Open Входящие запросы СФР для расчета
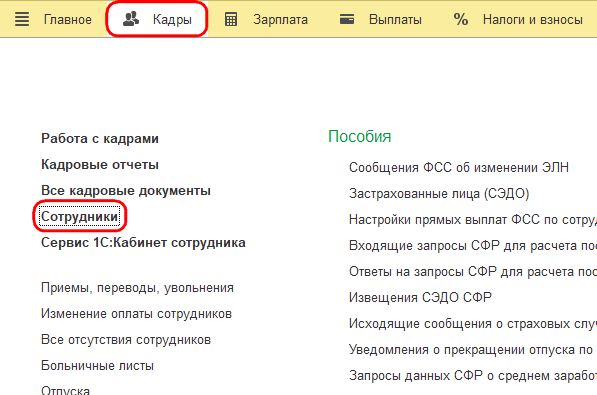Viewport: 597px width, 395px height. tap(473, 246)
